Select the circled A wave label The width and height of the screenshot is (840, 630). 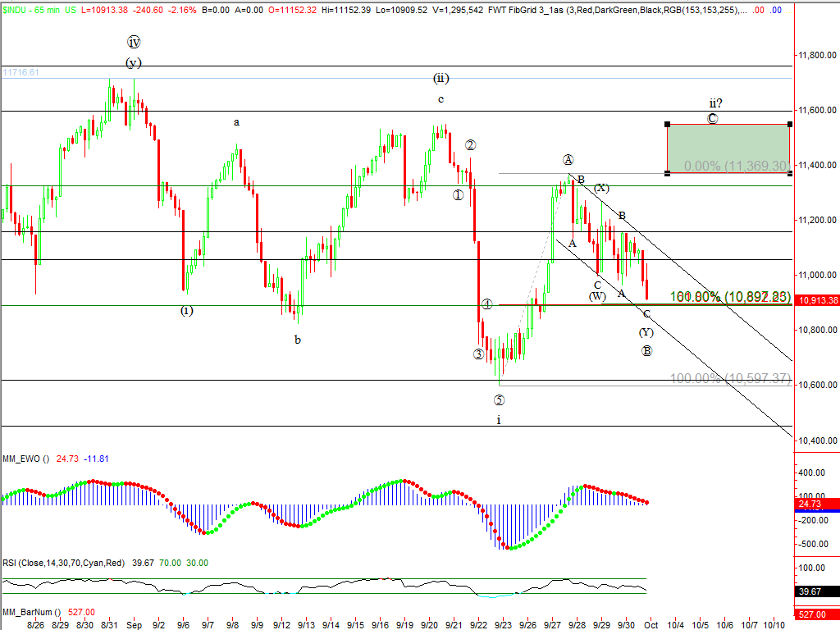click(568, 159)
